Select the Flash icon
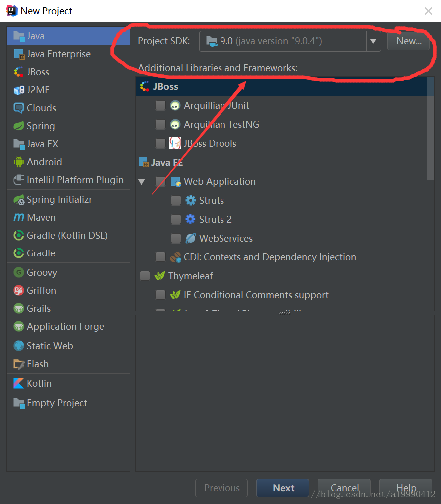 (19, 364)
